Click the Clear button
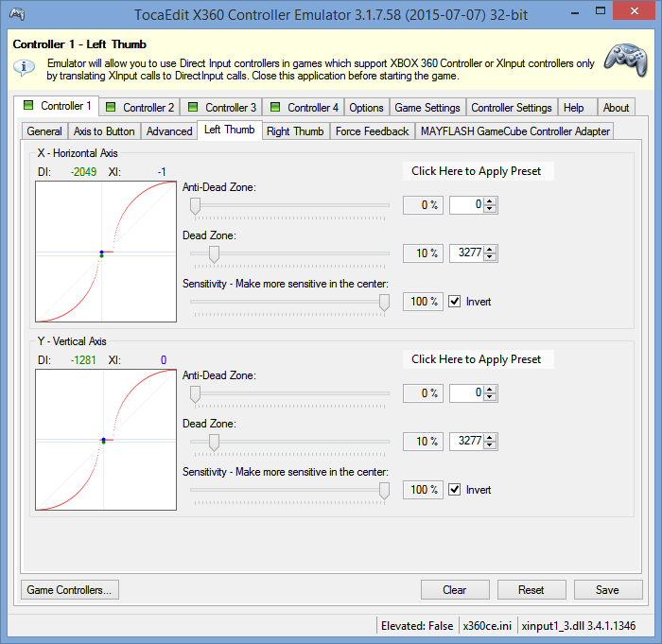 pos(455,589)
